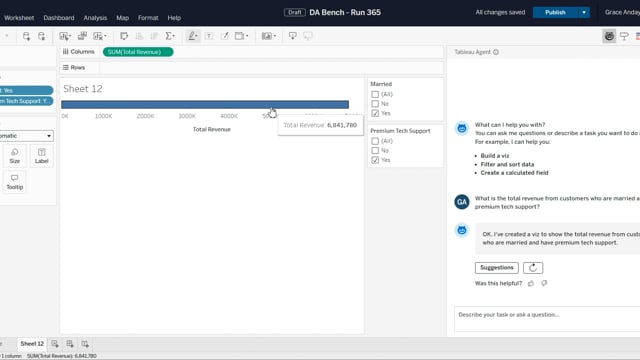Open the Help menu

[x=174, y=18]
